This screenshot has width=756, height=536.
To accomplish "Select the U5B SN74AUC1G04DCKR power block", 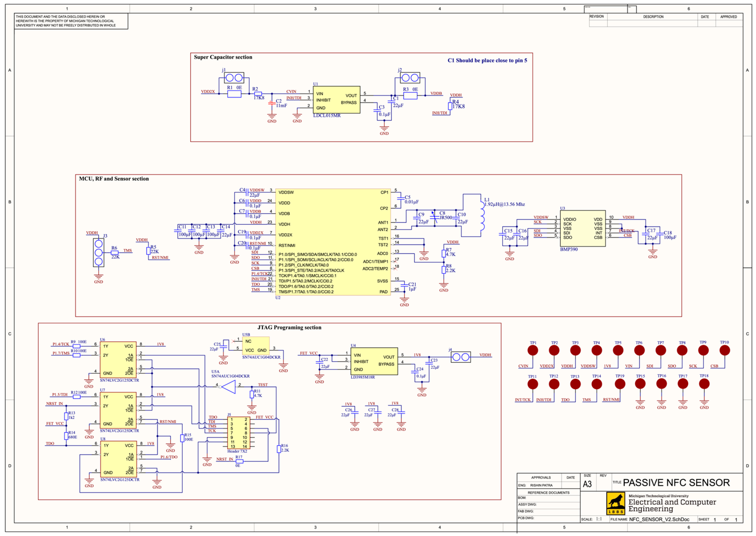I will 256,346.
